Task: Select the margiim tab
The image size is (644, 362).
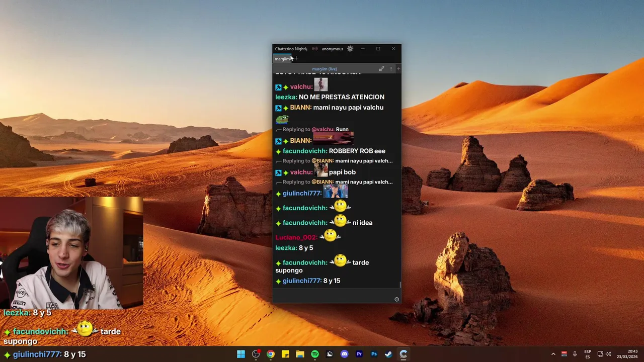Action: (282, 59)
